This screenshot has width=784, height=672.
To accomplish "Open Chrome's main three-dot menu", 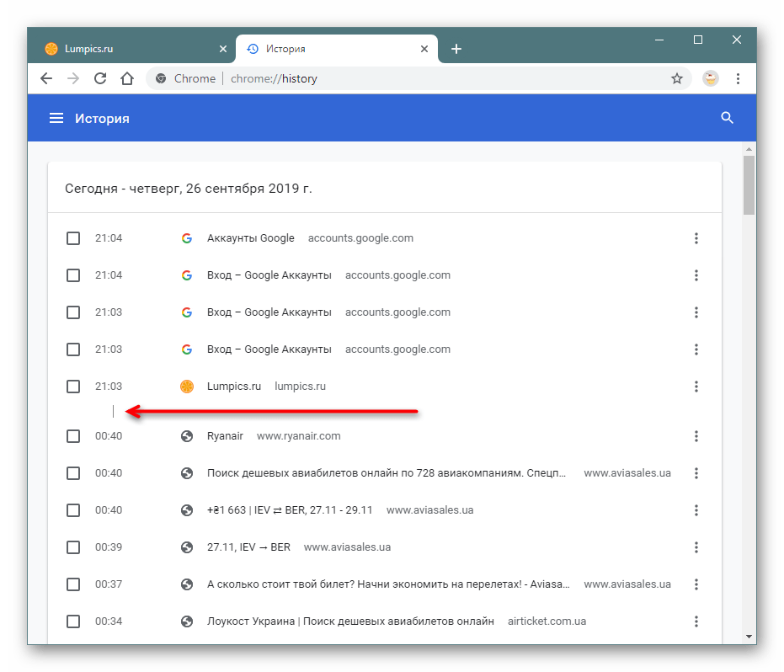I will (x=738, y=78).
